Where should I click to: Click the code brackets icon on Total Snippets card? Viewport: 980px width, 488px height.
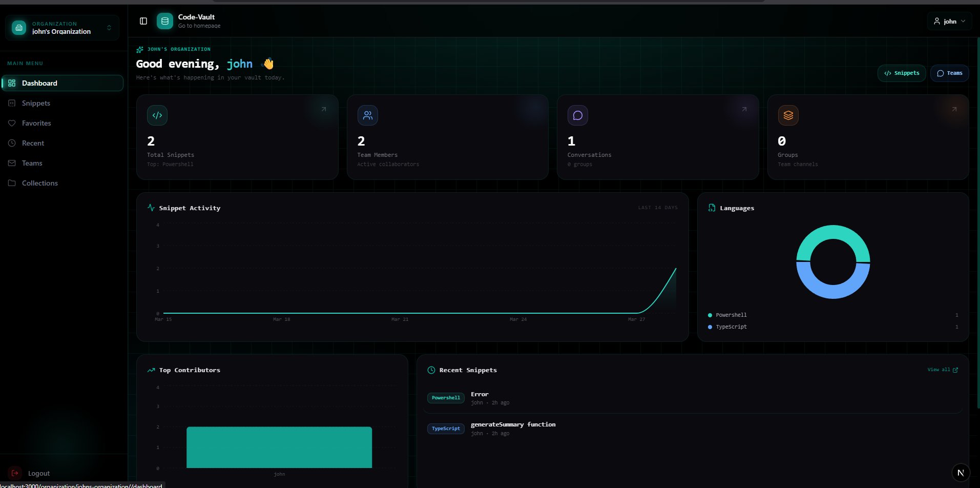[157, 115]
